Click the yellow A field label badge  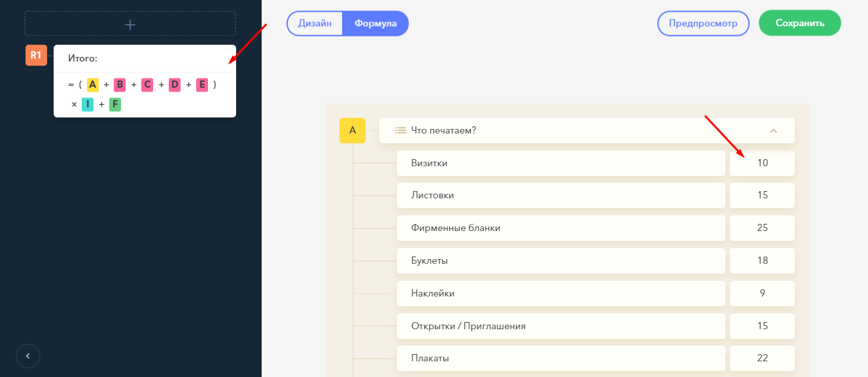tap(353, 130)
